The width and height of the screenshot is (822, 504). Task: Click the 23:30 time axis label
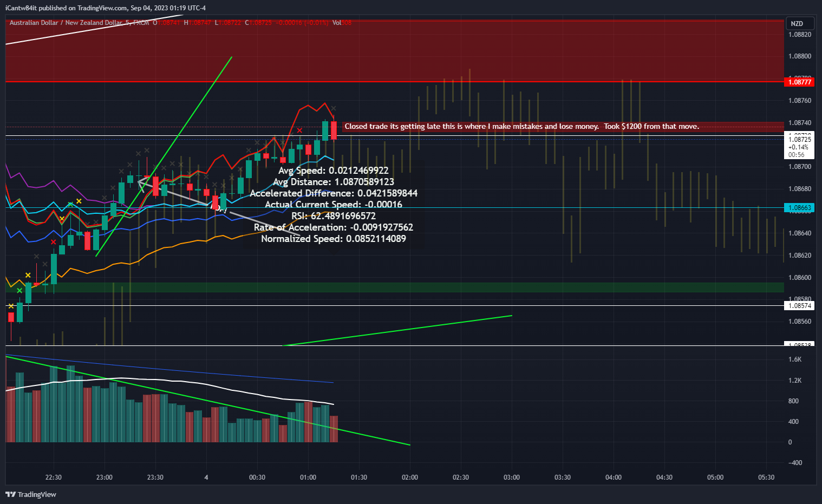[x=155, y=477]
